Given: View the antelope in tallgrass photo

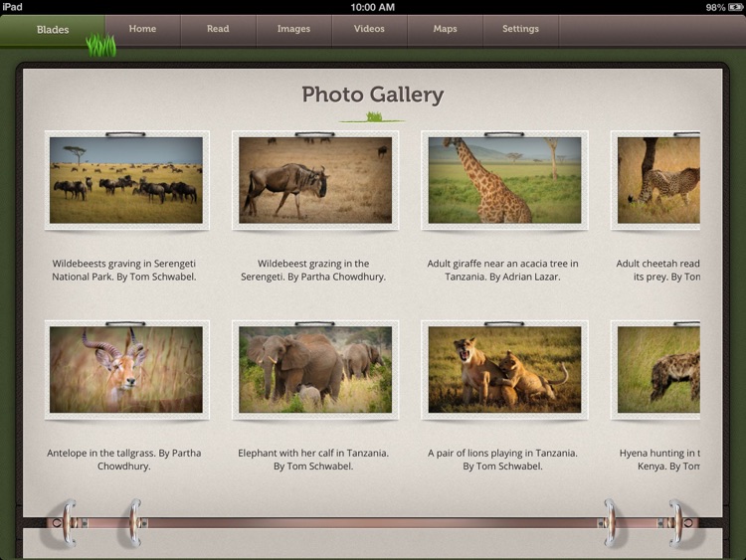Looking at the screenshot, I should click(x=126, y=370).
